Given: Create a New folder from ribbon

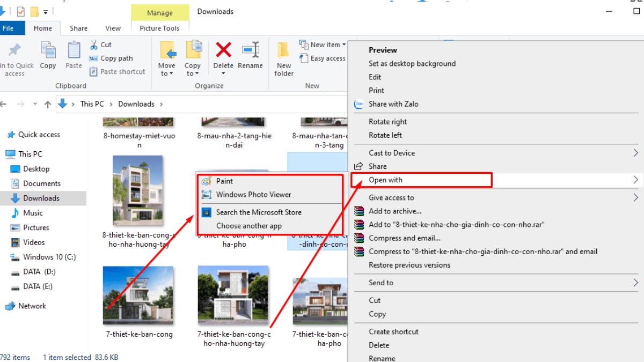Looking at the screenshot, I should pos(284,58).
